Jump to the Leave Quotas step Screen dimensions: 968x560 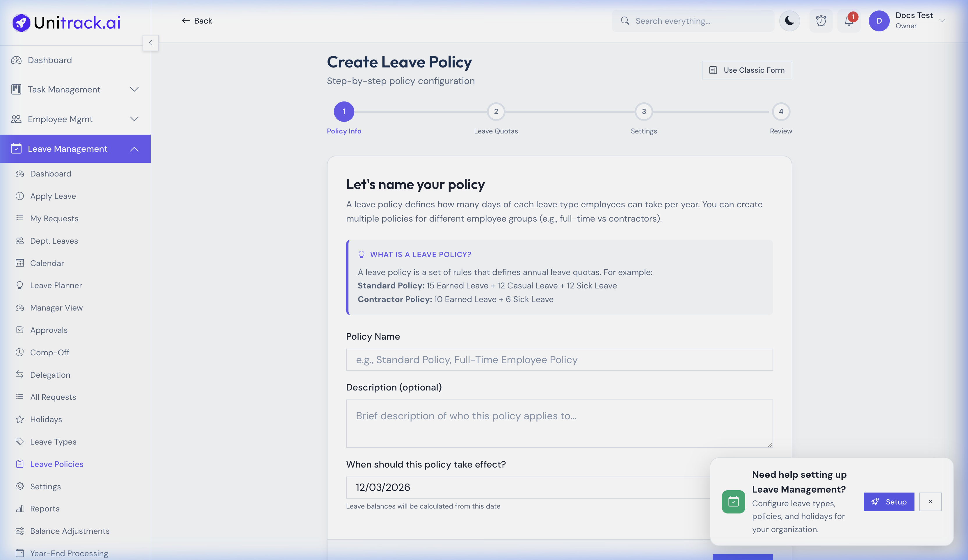[496, 112]
